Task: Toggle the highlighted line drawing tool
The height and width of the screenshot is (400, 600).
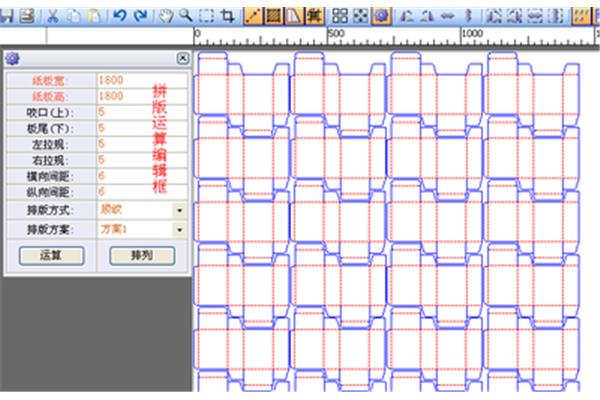Action: (253, 16)
